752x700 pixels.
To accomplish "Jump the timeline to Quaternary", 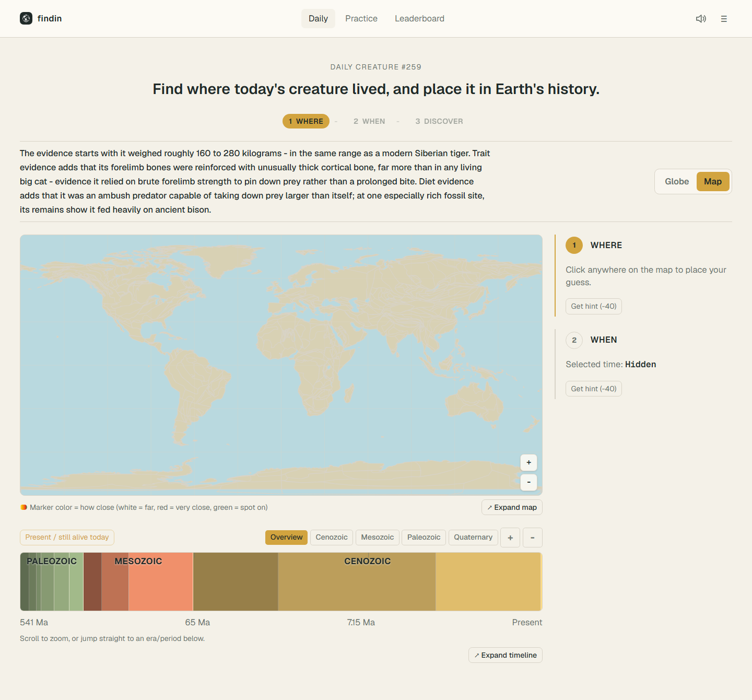I will (x=473, y=538).
